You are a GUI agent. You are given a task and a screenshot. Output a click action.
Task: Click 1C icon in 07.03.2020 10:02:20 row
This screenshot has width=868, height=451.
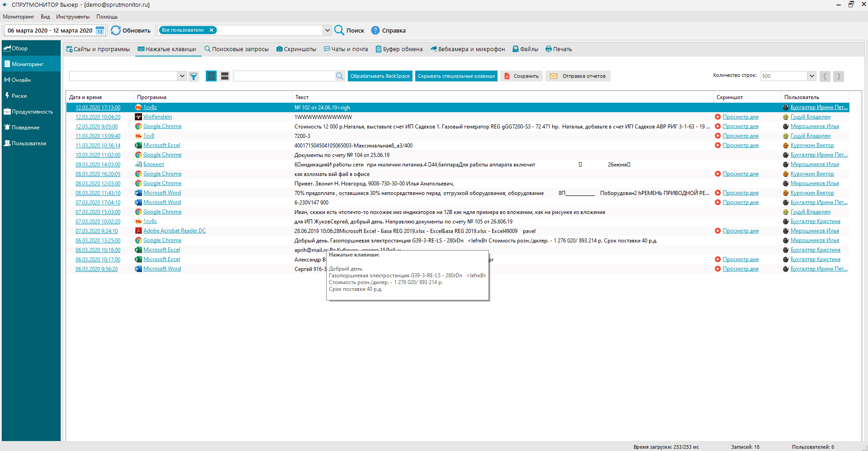(x=138, y=221)
